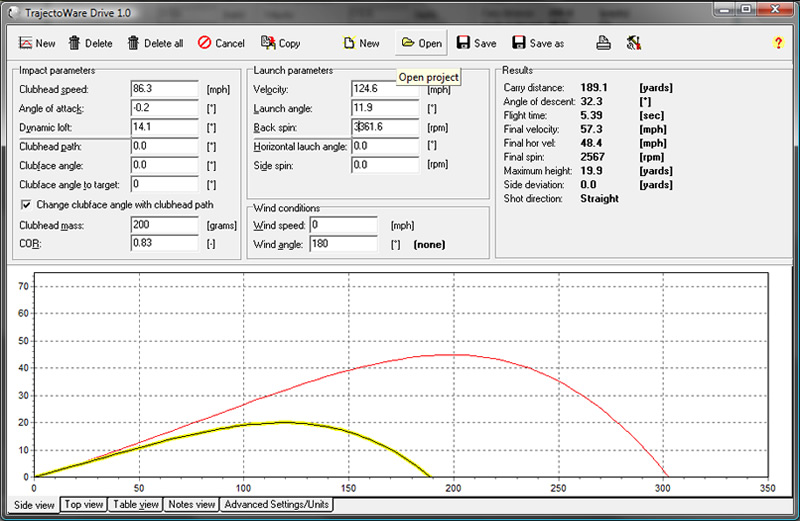
Task: Toggle Change clubface angle with clubhead path
Action: (x=26, y=205)
